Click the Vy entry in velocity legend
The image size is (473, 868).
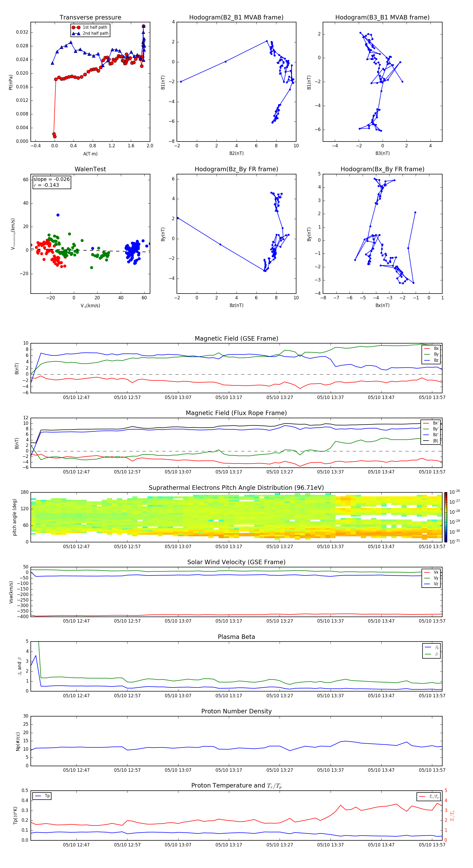pos(431,578)
